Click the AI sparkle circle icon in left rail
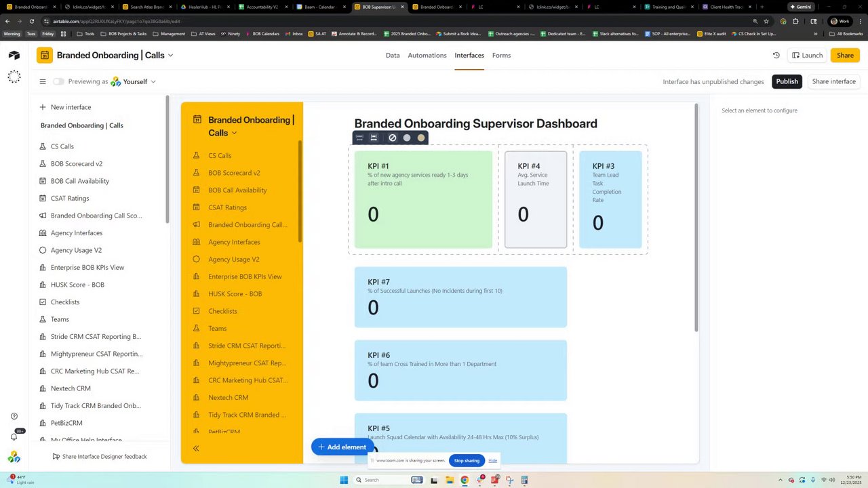This screenshot has width=868, height=488. (14, 77)
